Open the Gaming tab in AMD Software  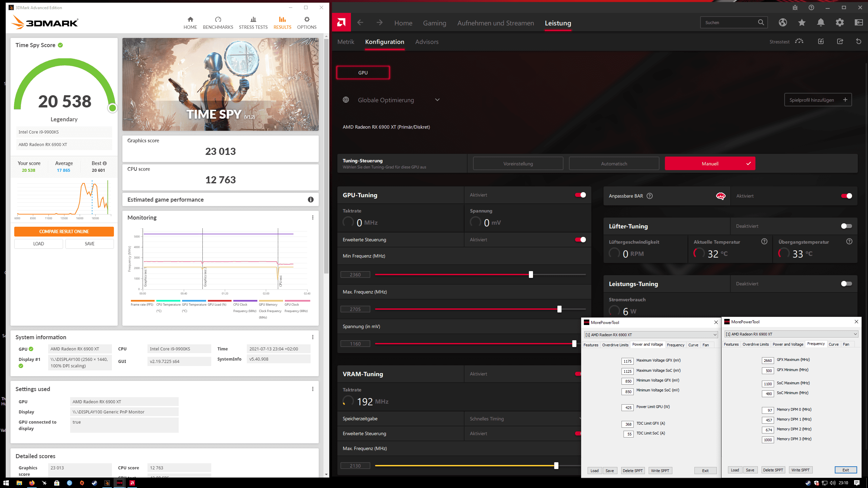[434, 23]
